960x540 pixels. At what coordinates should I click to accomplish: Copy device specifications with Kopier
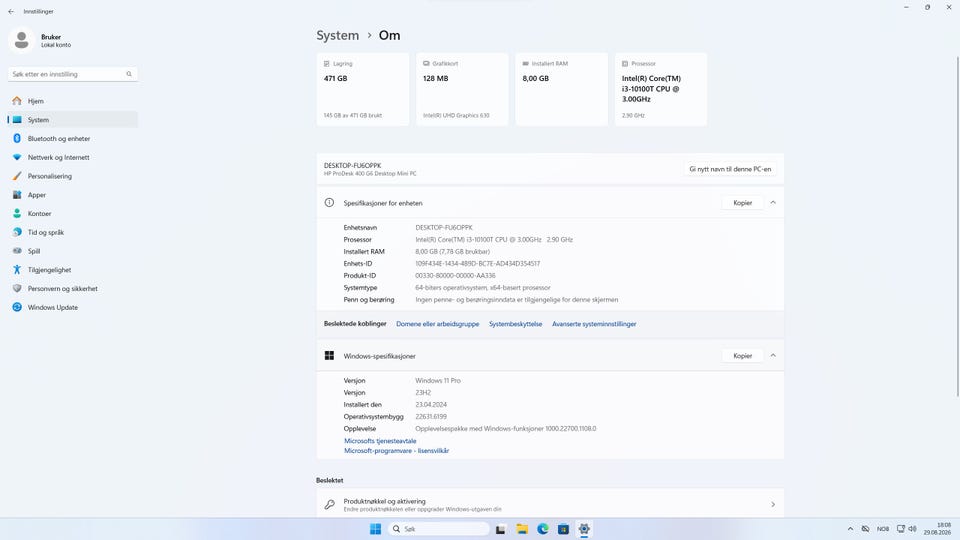click(x=743, y=203)
